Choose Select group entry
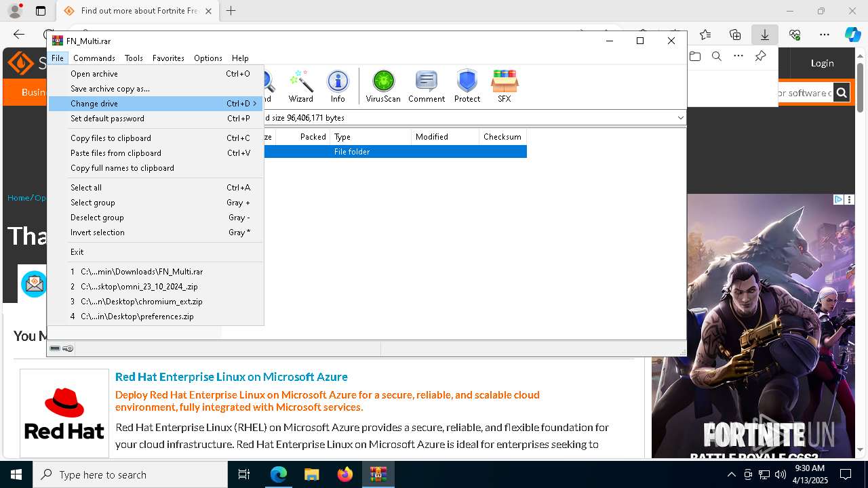This screenshot has height=488, width=868. [x=155, y=203]
